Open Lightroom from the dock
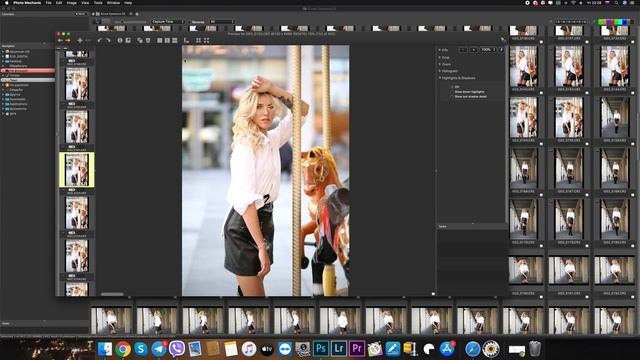Image resolution: width=640 pixels, height=360 pixels. tap(339, 349)
